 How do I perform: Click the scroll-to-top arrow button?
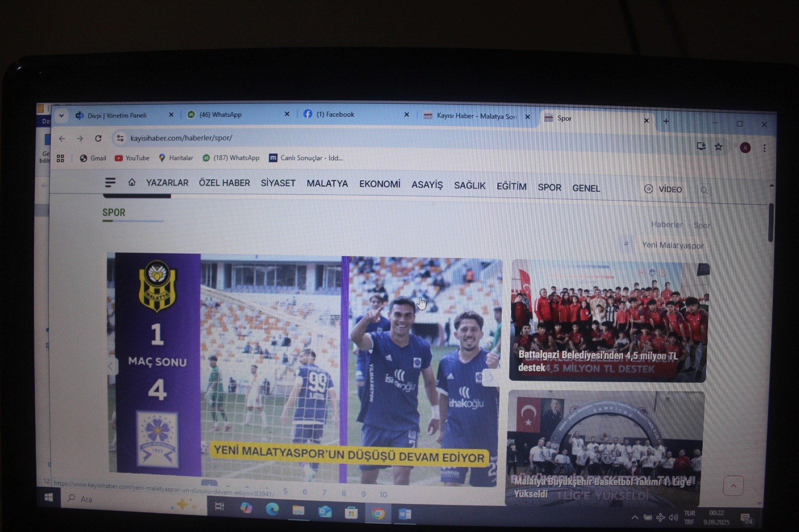733,486
